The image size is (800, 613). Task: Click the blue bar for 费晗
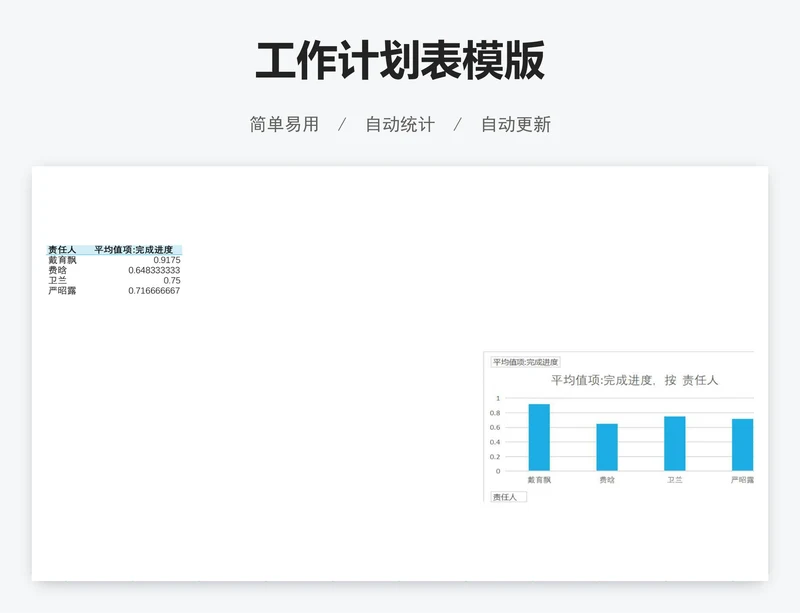(x=607, y=447)
